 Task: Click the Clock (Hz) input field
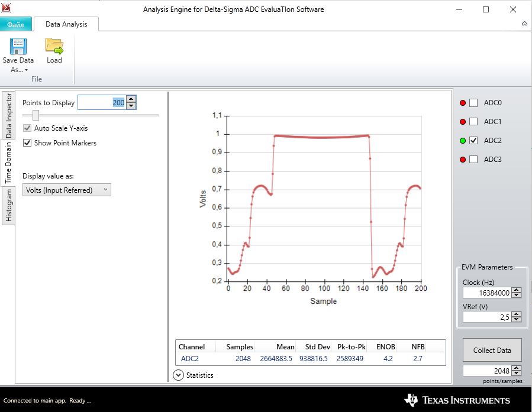click(x=487, y=293)
